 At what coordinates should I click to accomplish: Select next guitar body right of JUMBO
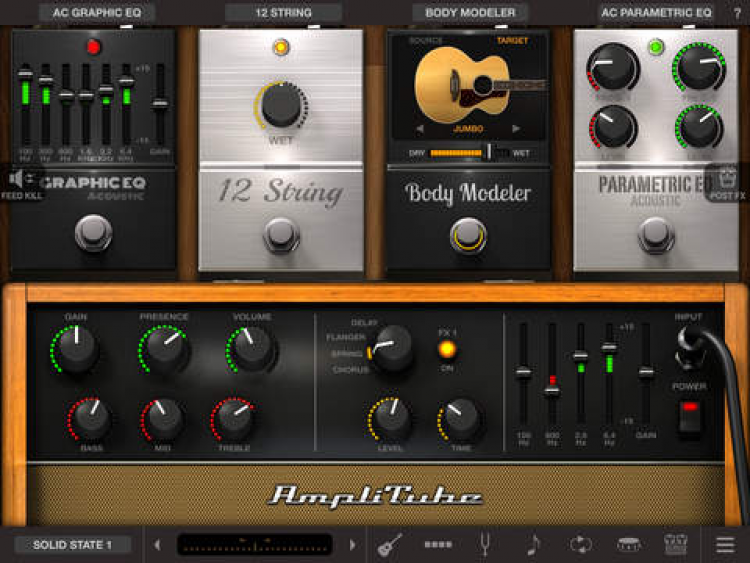516,129
